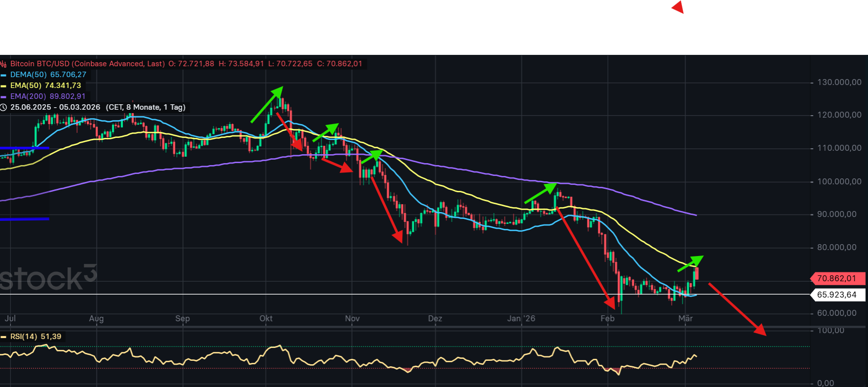Click the white 65.923,64 price line tag
Image resolution: width=868 pixels, height=387 pixels.
[838, 295]
